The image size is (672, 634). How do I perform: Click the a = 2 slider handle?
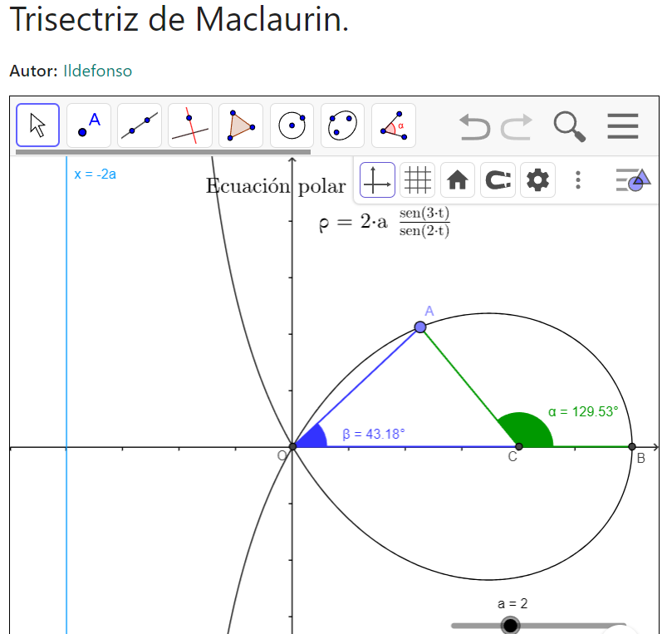tap(510, 625)
